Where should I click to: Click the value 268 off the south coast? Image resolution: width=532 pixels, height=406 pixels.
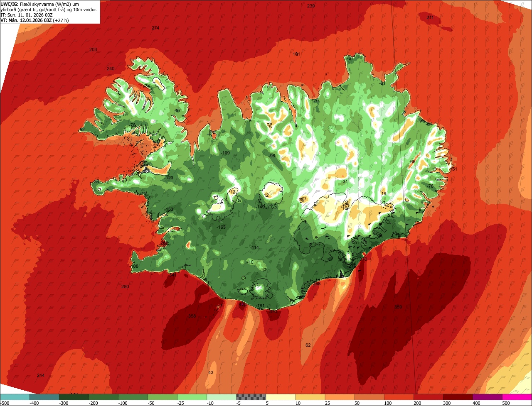pyautogui.click(x=317, y=284)
